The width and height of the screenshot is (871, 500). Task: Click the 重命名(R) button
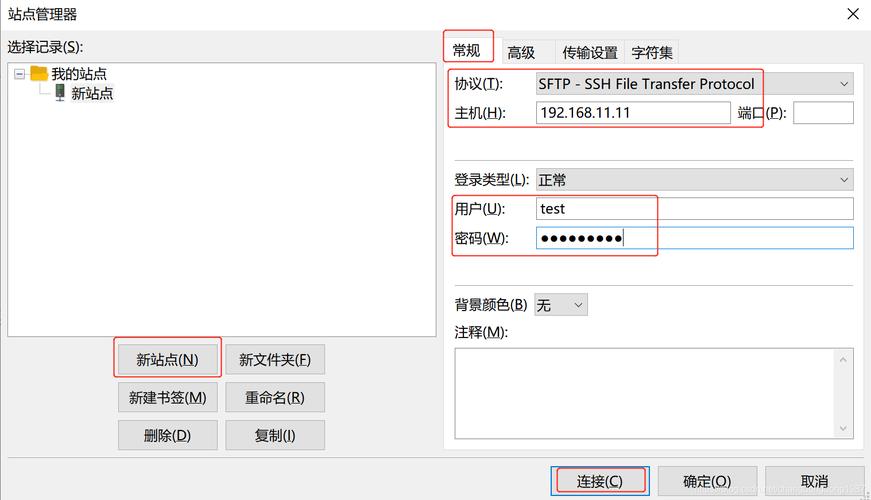pyautogui.click(x=275, y=397)
